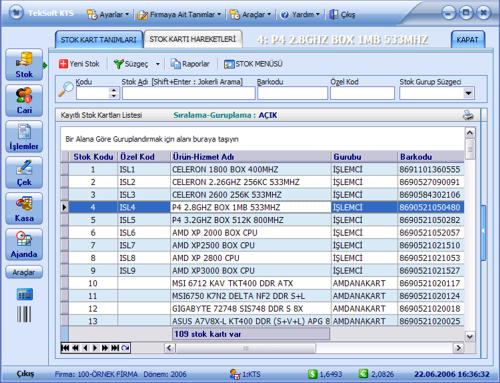Click the horizontal scrollbar of the grid
This screenshot has height=383, width=500.
coord(313,348)
